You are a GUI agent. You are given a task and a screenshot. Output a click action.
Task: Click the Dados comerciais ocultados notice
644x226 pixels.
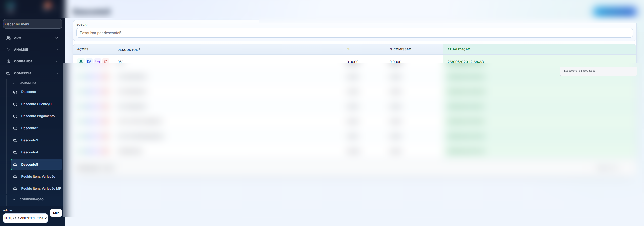click(x=598, y=71)
